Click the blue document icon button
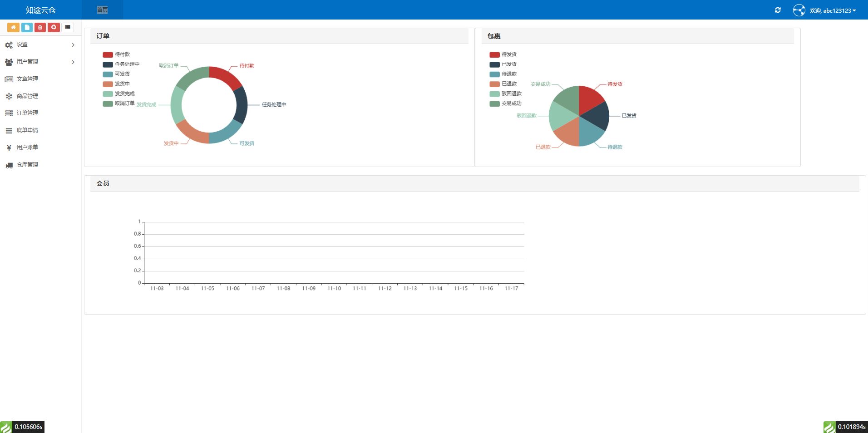868x433 pixels. point(27,27)
